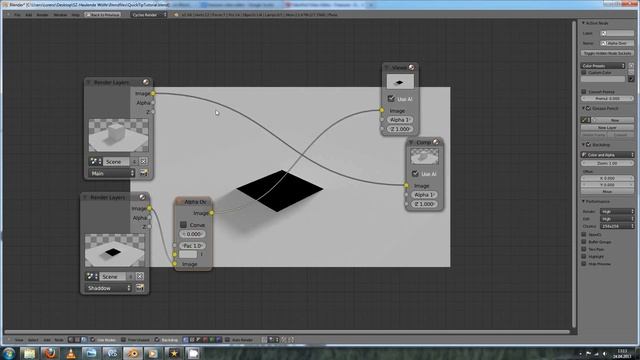
Task: Open the Windows Start menu
Action: [x=9, y=353]
